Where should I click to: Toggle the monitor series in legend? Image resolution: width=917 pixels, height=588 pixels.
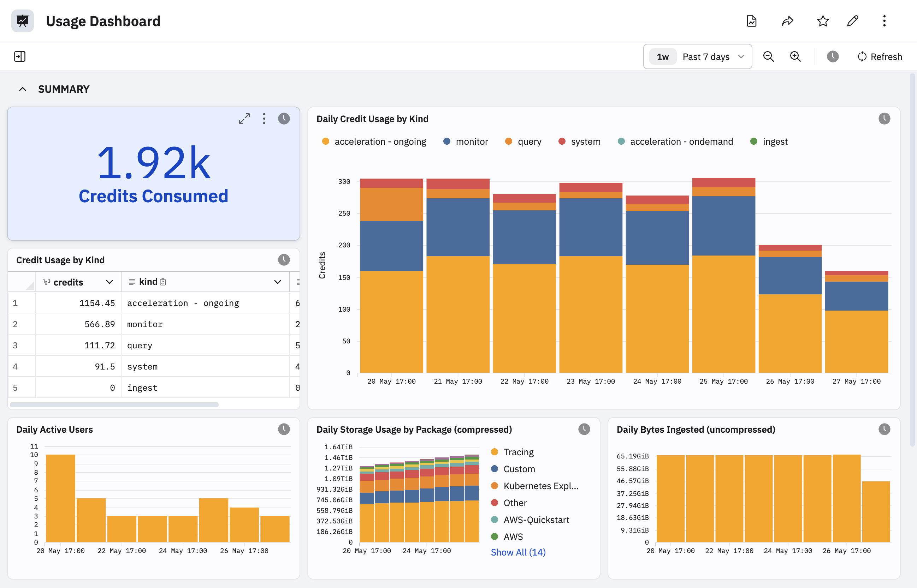click(466, 142)
